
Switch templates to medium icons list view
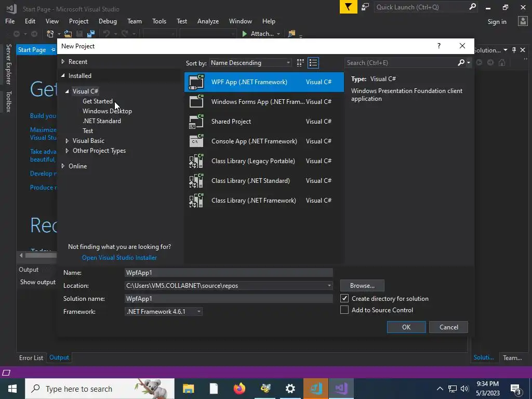click(313, 63)
